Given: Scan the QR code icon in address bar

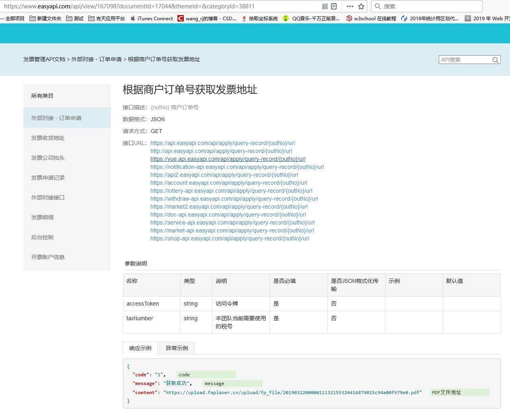Looking at the screenshot, I should [x=325, y=6].
